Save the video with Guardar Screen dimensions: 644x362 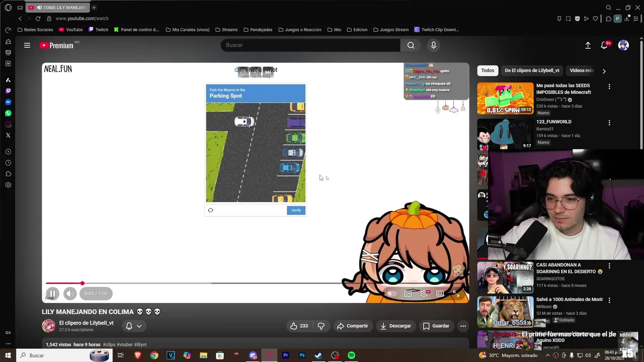(436, 326)
